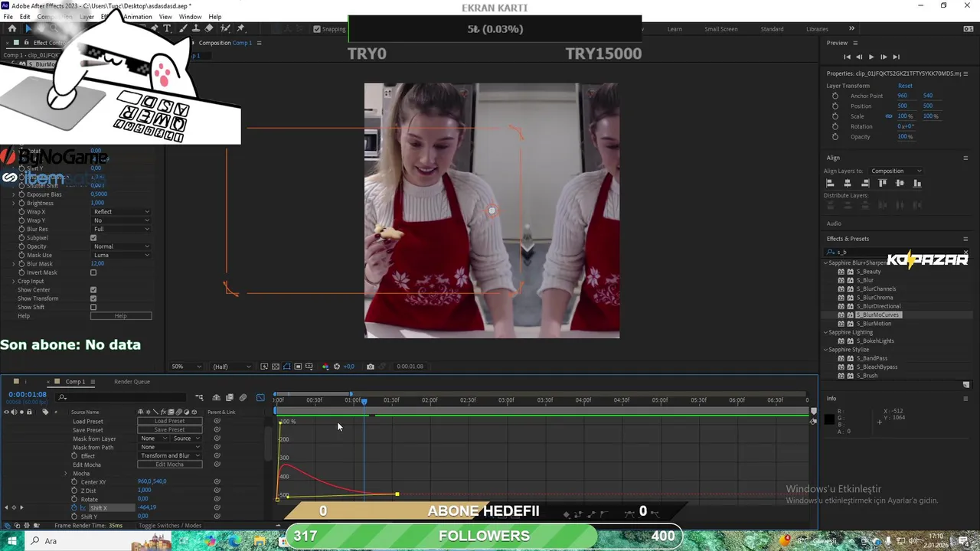Align layers to bottom edge
The image size is (980, 551).
coord(917,183)
